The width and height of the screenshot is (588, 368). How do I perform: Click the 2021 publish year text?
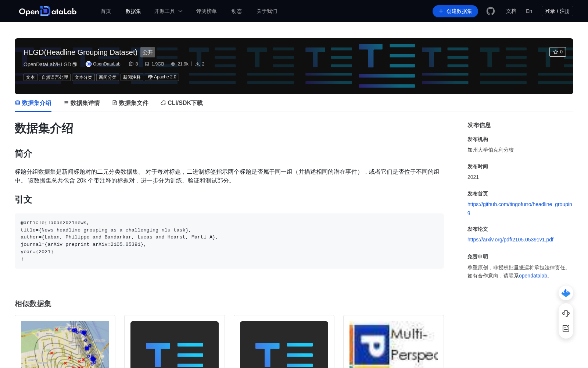(x=473, y=177)
